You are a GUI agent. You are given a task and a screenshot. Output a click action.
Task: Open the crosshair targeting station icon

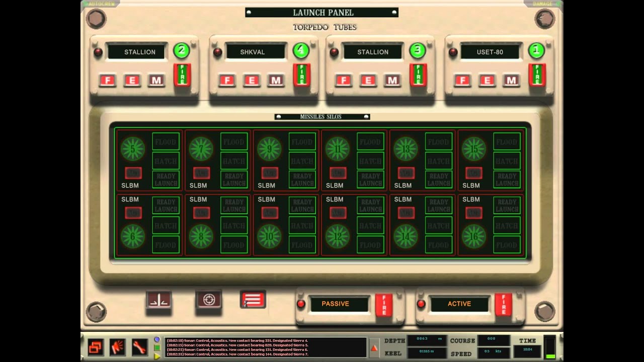[x=209, y=300]
